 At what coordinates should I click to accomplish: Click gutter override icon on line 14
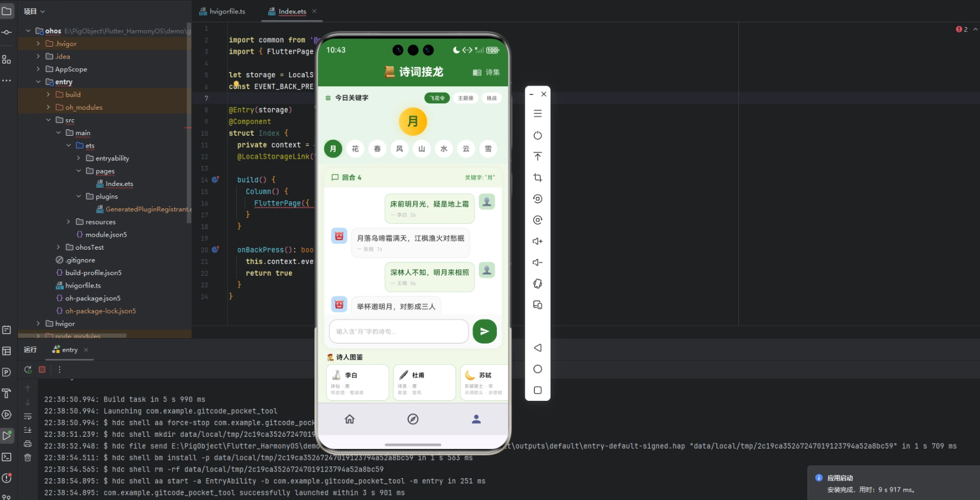pos(216,179)
